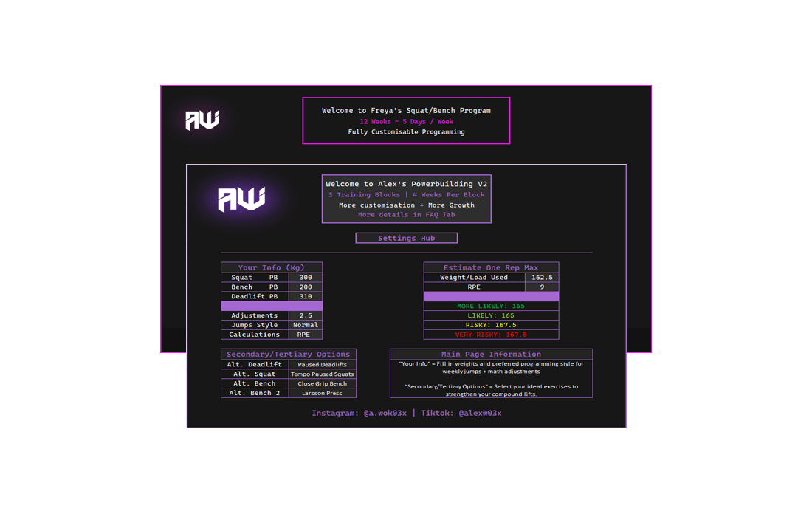Viewport: 812px width, 517px height.
Task: Click the Instagram handle @a.wok03x
Action: (385, 413)
